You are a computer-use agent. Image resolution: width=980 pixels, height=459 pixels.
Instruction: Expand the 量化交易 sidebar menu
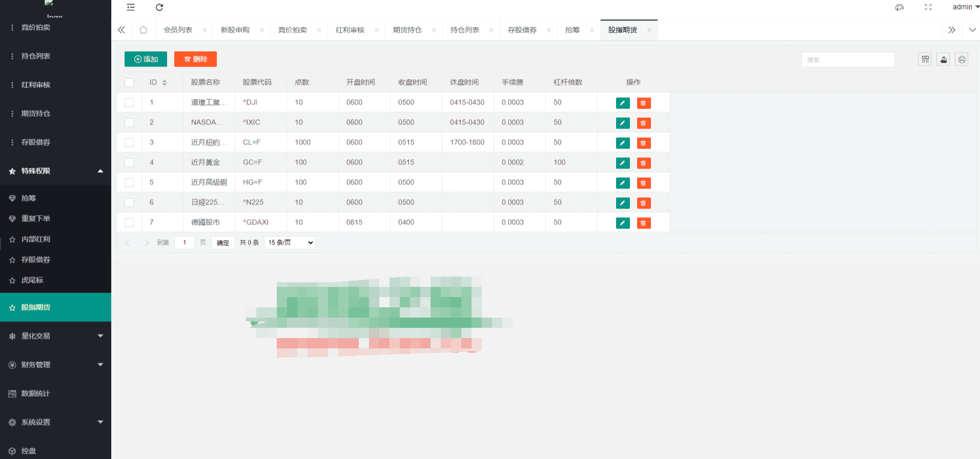(55, 336)
